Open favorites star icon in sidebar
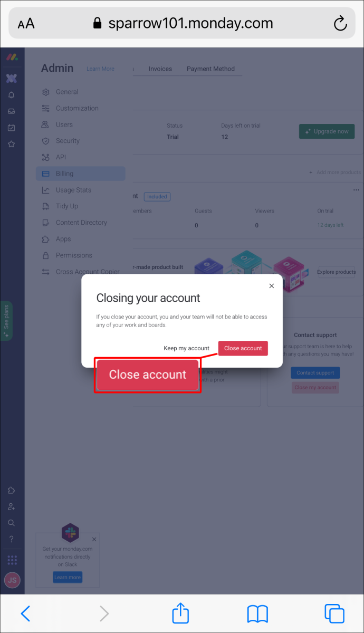The height and width of the screenshot is (633, 364). pos(12,144)
